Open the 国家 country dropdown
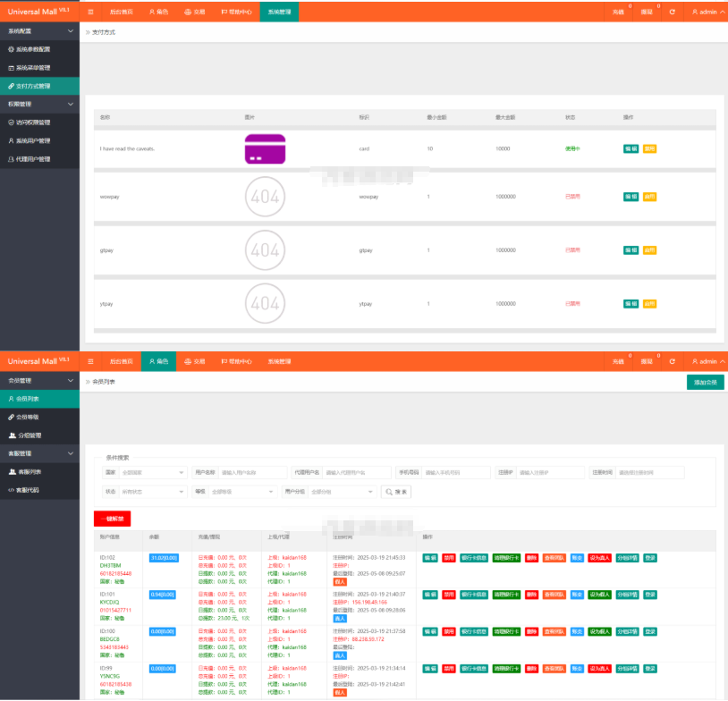Screen dimensions: 728x701 click(153, 472)
